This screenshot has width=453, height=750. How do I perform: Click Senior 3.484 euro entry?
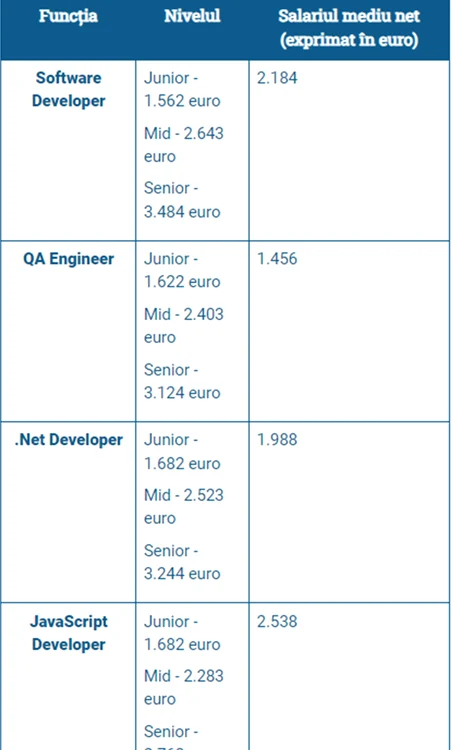182,200
